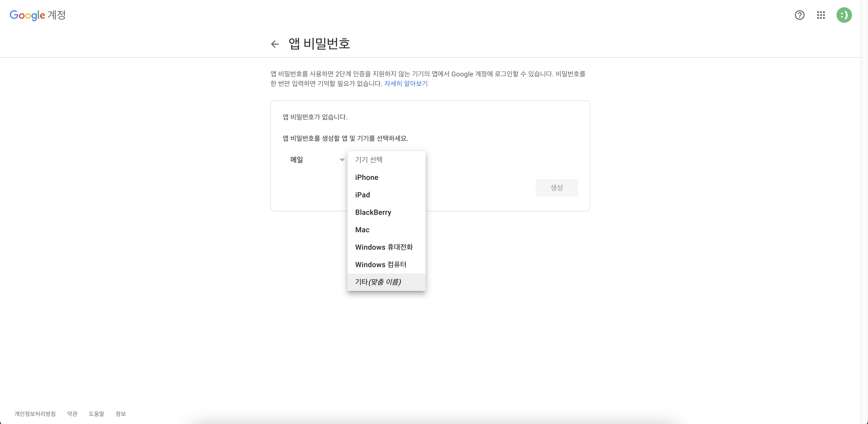
Task: Click 개인정보처리방침 footer link
Action: click(35, 414)
